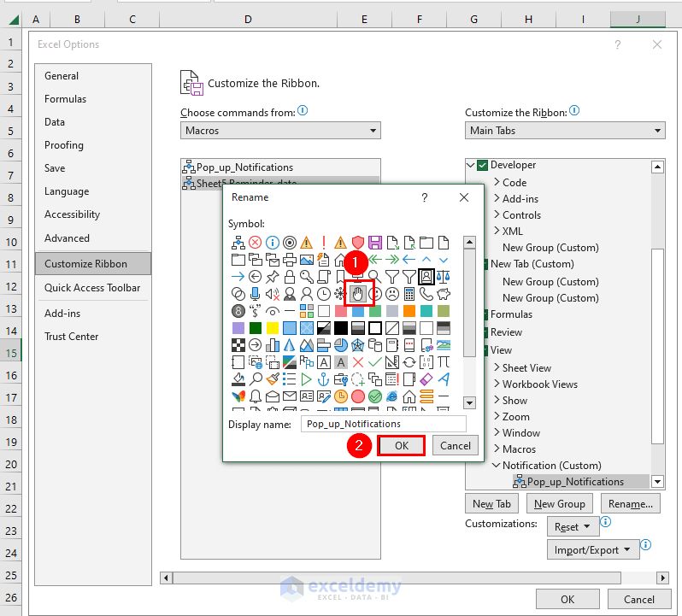This screenshot has width=682, height=616.
Task: Open the Reset customizations dropdown
Action: click(573, 527)
